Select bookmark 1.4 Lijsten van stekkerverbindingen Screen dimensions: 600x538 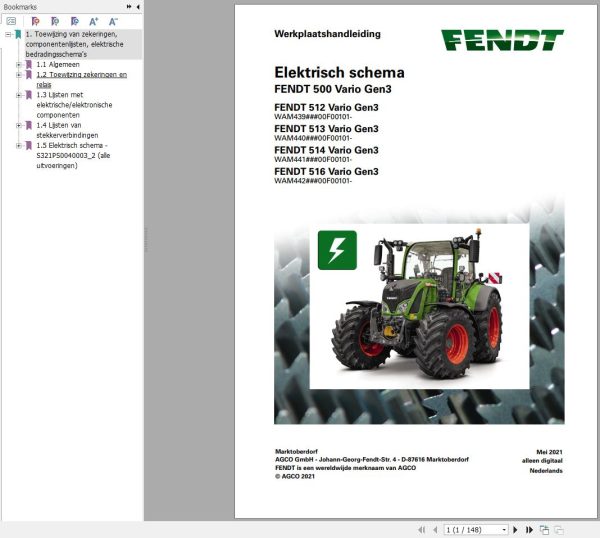[x=67, y=130]
